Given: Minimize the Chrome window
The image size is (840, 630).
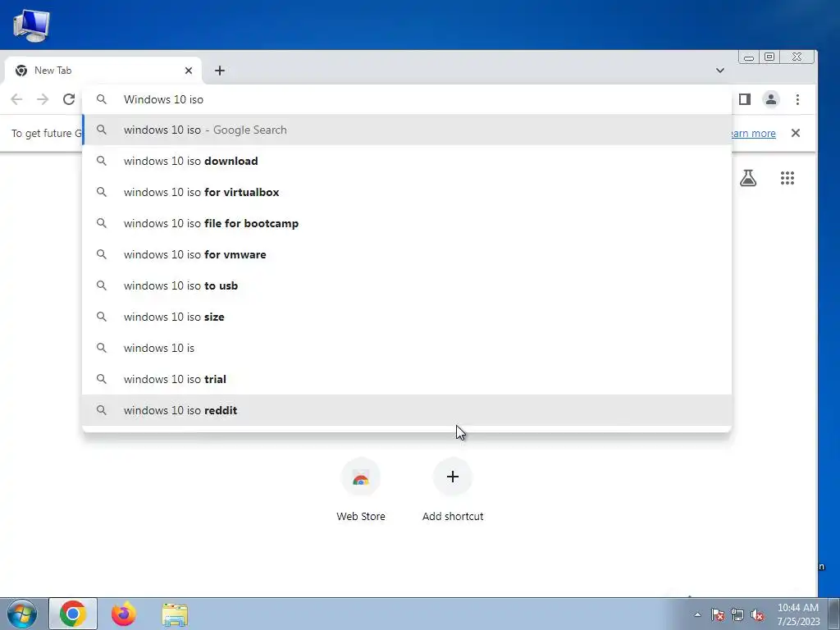Looking at the screenshot, I should pos(748,57).
